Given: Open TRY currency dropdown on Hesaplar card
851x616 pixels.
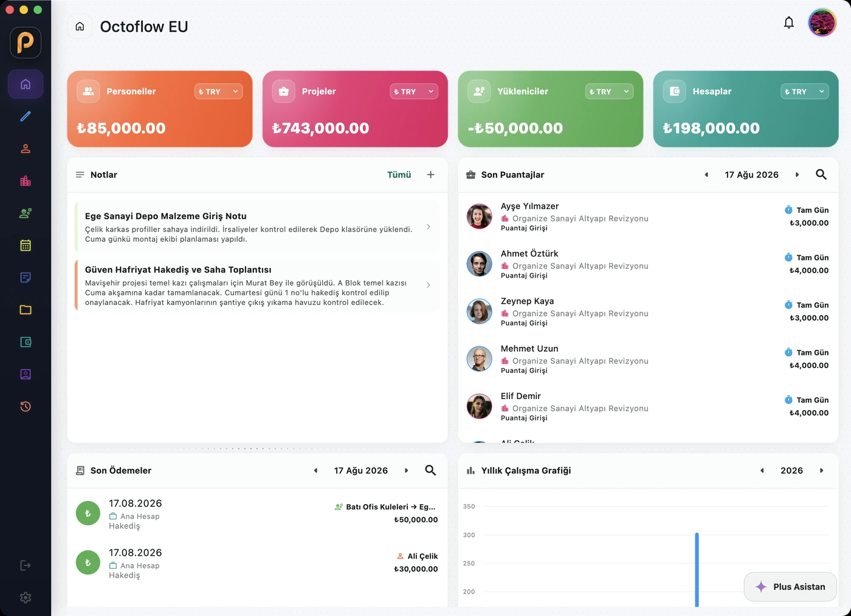Looking at the screenshot, I should click(x=805, y=91).
